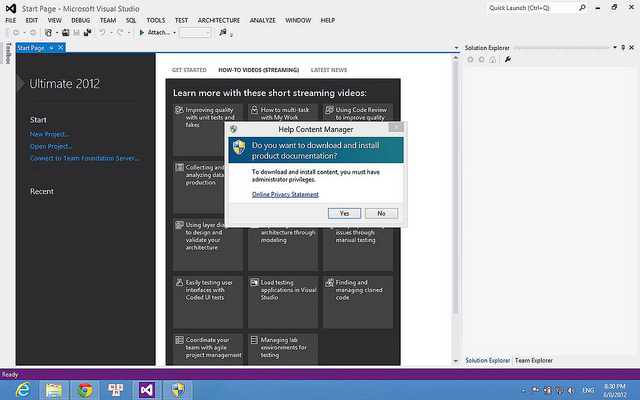Image resolution: width=640 pixels, height=400 pixels.
Task: Click the Open Project... link
Action: 51,147
